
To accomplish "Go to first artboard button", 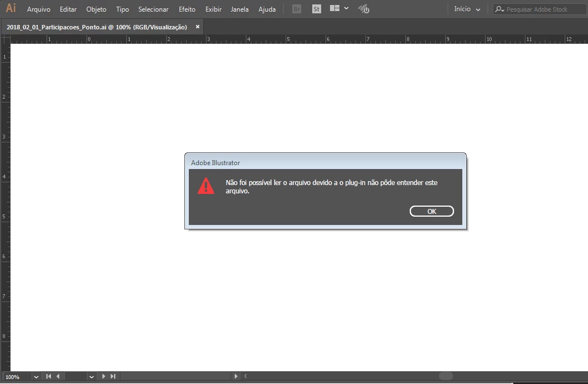I will coord(48,376).
